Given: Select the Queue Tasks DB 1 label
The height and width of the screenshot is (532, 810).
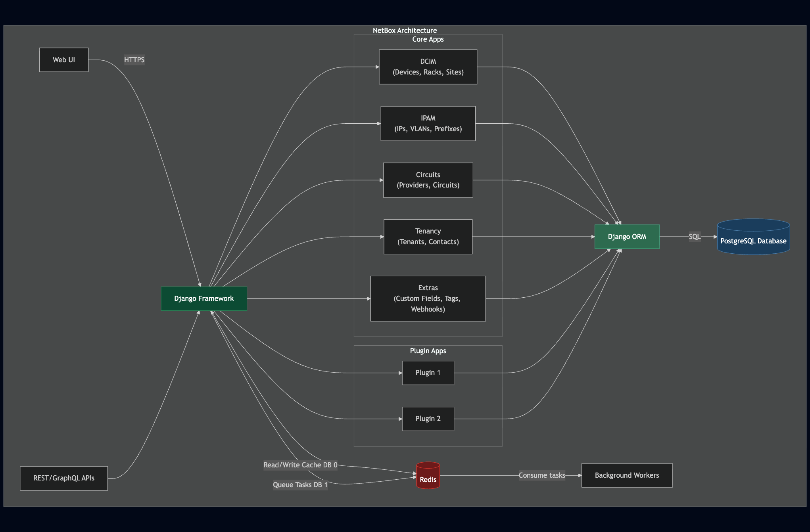Looking at the screenshot, I should click(x=300, y=485).
